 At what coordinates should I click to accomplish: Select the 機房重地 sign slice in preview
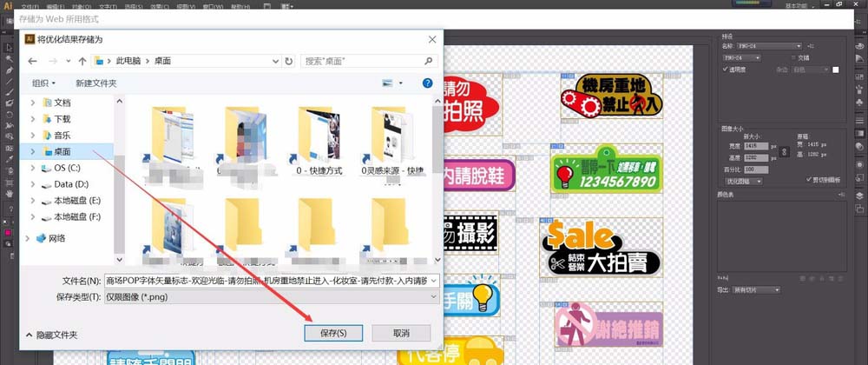pyautogui.click(x=612, y=96)
